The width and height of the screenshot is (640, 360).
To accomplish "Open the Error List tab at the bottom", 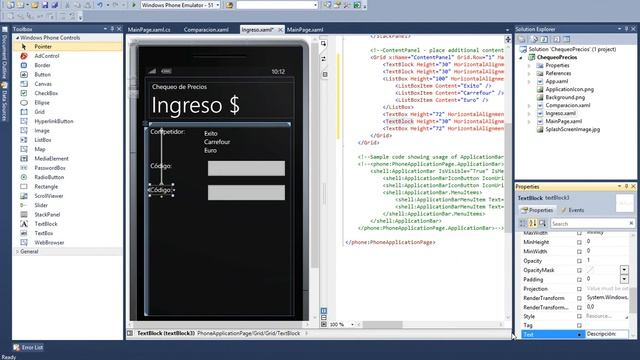I will (28, 347).
